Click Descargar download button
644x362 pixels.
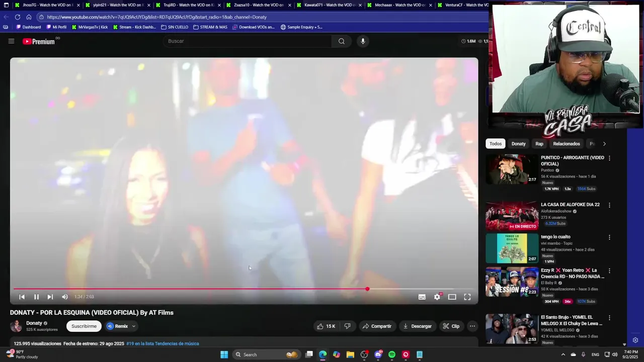click(x=417, y=326)
